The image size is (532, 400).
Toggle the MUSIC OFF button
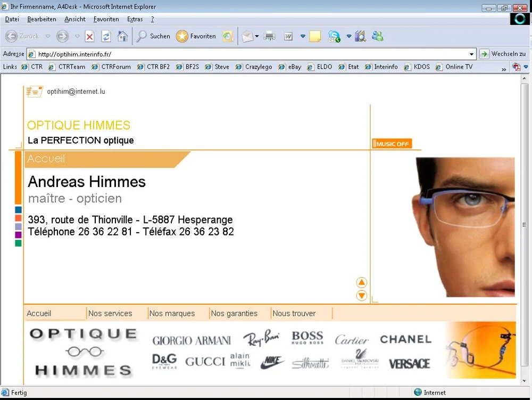[392, 144]
